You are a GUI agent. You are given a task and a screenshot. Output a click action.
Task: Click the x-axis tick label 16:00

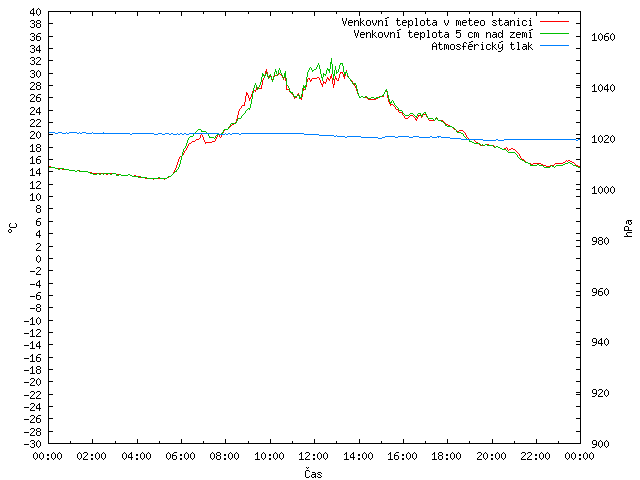click(402, 456)
